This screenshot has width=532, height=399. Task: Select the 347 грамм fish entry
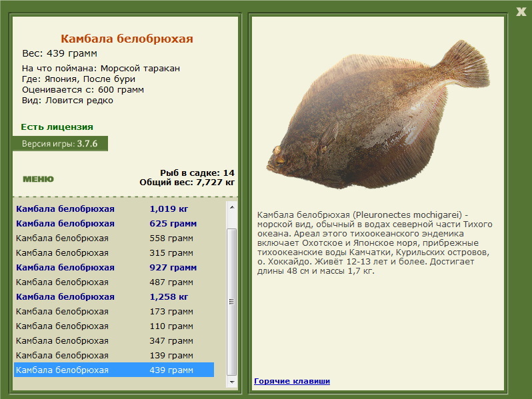(x=114, y=340)
